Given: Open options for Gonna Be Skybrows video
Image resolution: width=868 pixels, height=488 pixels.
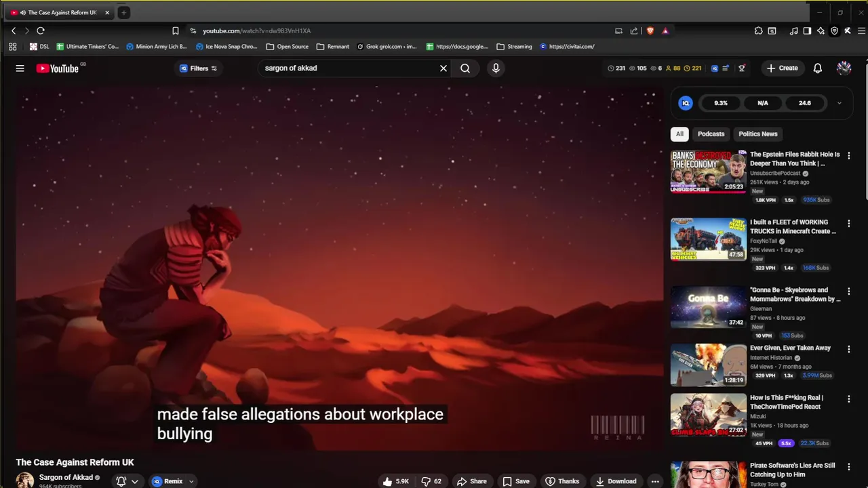Looking at the screenshot, I should pos(848,291).
